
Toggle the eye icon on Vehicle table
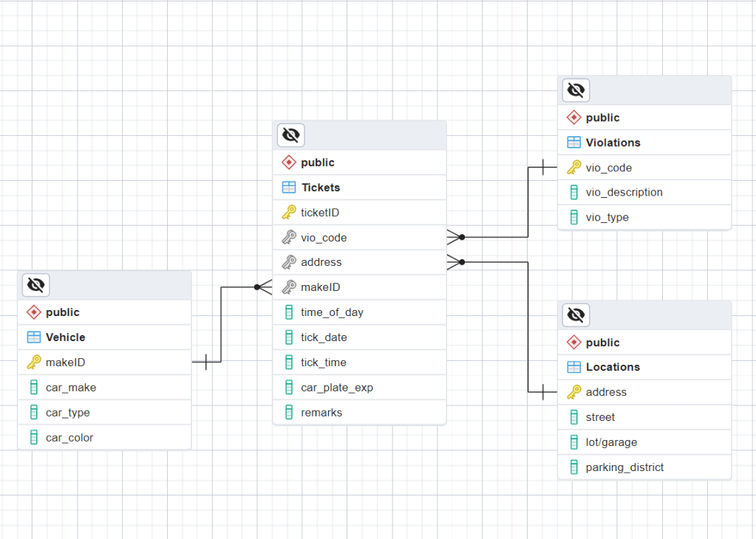pyautogui.click(x=35, y=284)
